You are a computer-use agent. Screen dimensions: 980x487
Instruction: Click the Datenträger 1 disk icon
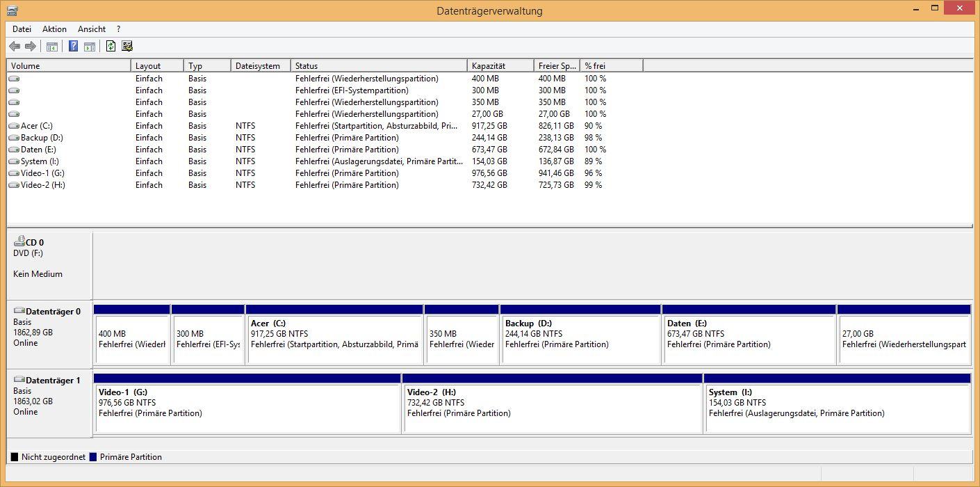(19, 380)
